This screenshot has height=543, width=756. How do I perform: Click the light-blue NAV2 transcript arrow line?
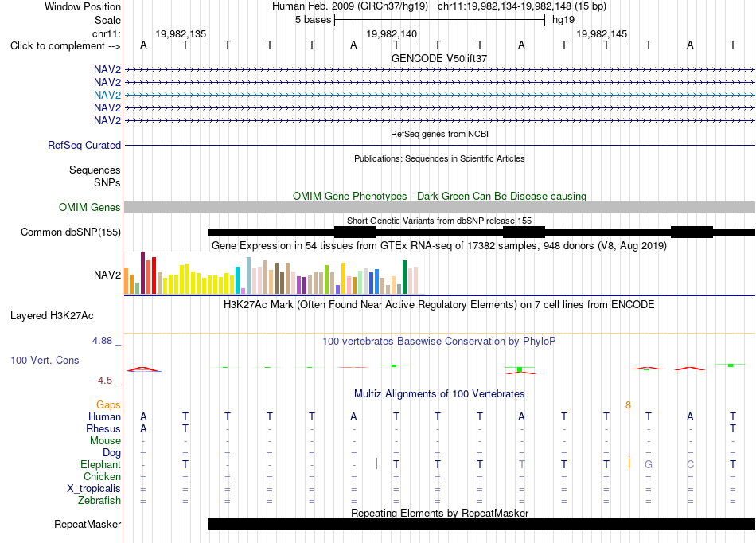(440, 95)
